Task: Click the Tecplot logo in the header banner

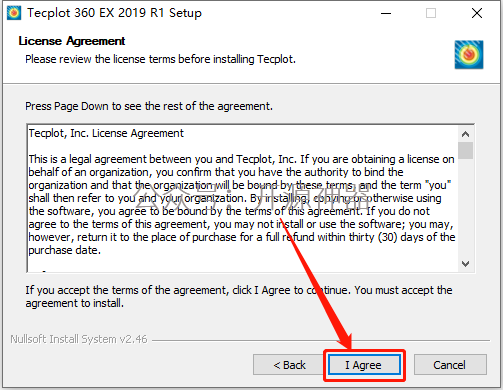Action: point(469,54)
